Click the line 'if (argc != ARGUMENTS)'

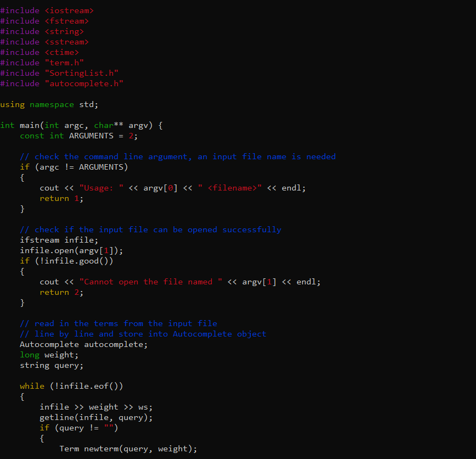(x=74, y=167)
